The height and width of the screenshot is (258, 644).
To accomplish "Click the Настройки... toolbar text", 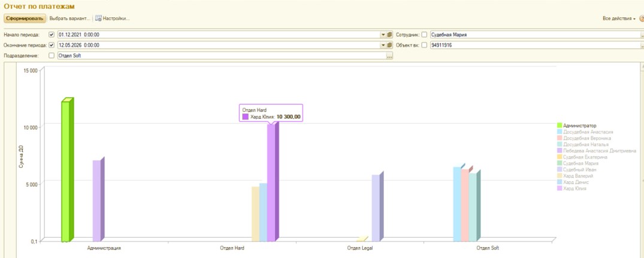I will pyautogui.click(x=116, y=19).
